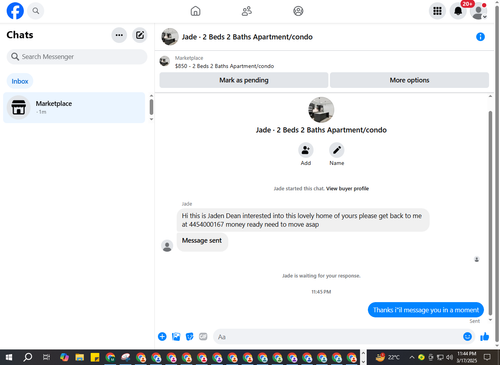The width and height of the screenshot is (500, 365).
Task: Click the Marketplace storefront icon
Action: 19,107
